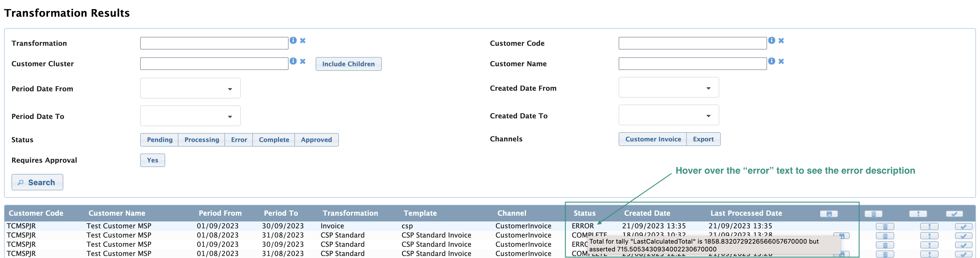This screenshot has height=258, width=980.
Task: Open the Period Date To dropdown
Action: point(190,116)
